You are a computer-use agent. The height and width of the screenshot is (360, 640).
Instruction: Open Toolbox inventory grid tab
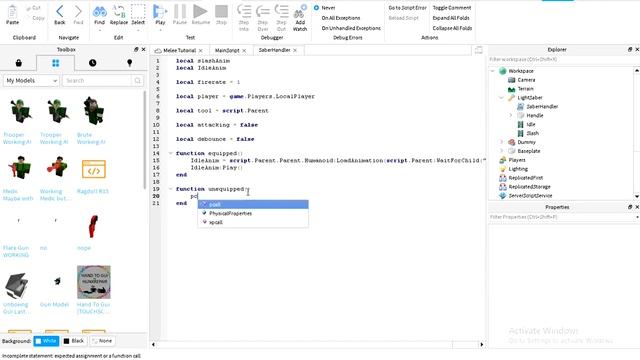point(56,63)
